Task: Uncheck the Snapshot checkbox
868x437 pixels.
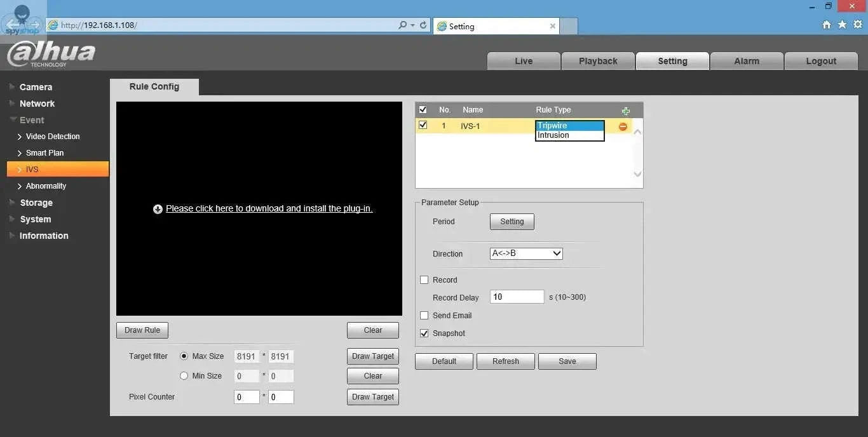Action: tap(424, 333)
